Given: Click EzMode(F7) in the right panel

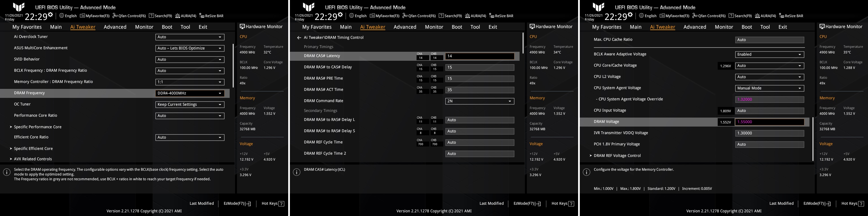Looking at the screenshot, I should 817,204.
